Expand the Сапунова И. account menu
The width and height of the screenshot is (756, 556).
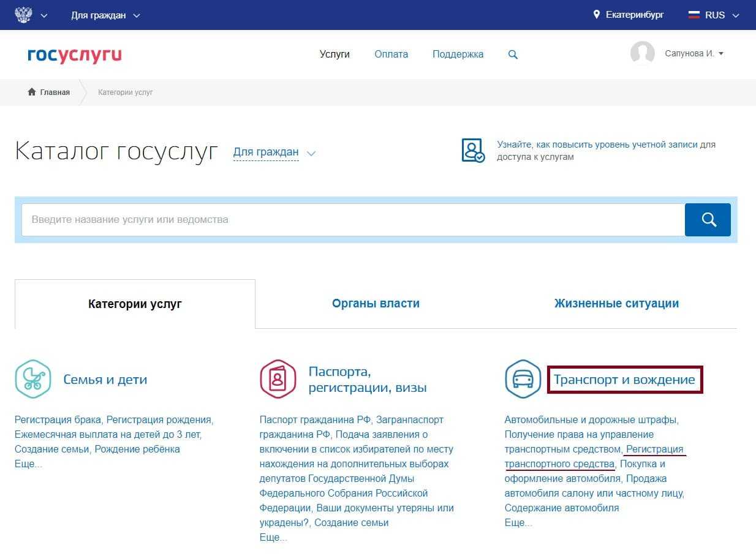694,54
